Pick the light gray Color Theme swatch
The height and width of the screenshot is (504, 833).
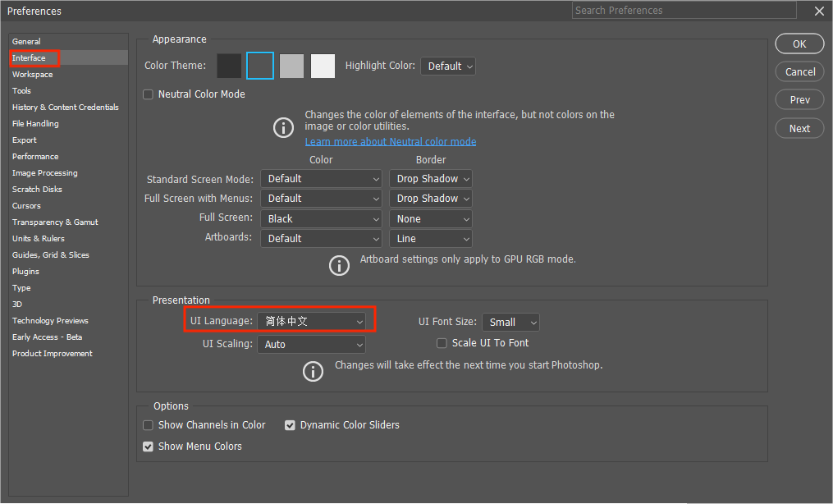click(x=291, y=66)
